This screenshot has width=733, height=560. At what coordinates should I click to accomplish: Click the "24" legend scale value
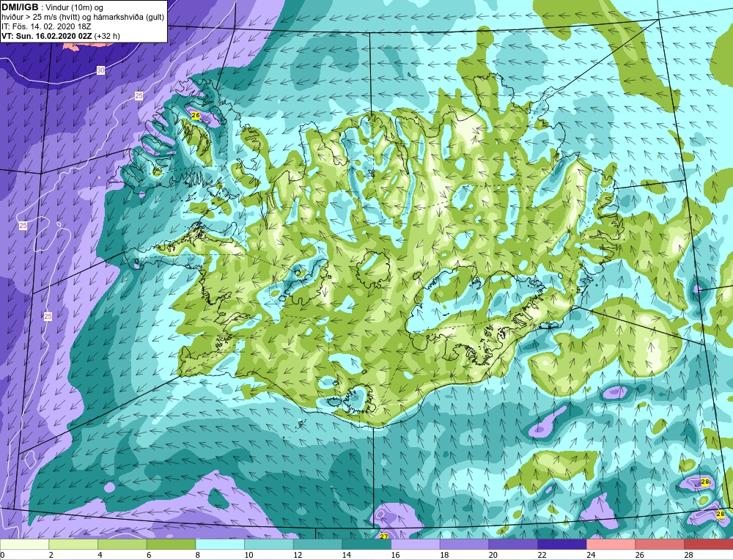pyautogui.click(x=590, y=555)
